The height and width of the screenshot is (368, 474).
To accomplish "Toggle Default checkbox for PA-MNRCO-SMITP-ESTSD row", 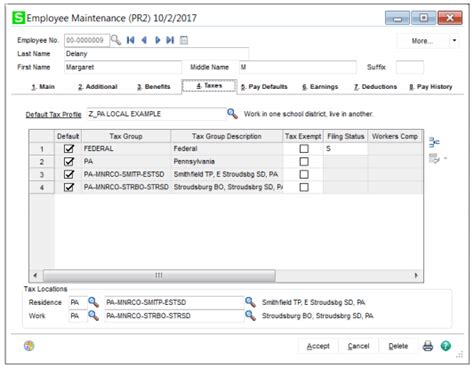I will [69, 174].
